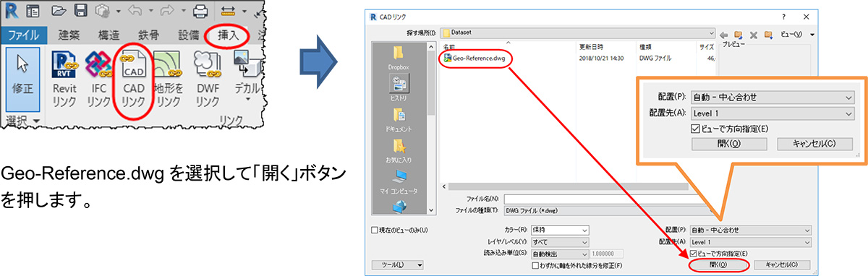Image resolution: width=868 pixels, height=276 pixels.
Task: Open the カラー dropdown showing 保持
Action: tap(559, 230)
